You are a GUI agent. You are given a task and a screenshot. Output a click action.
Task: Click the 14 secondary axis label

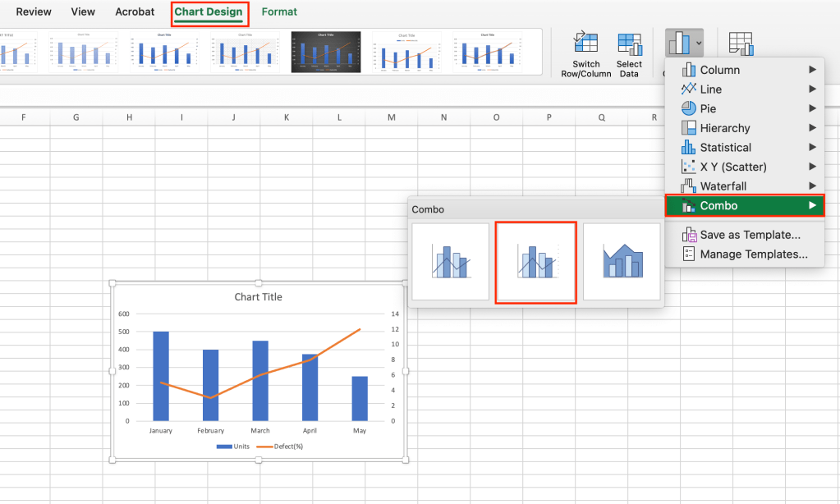tap(395, 314)
